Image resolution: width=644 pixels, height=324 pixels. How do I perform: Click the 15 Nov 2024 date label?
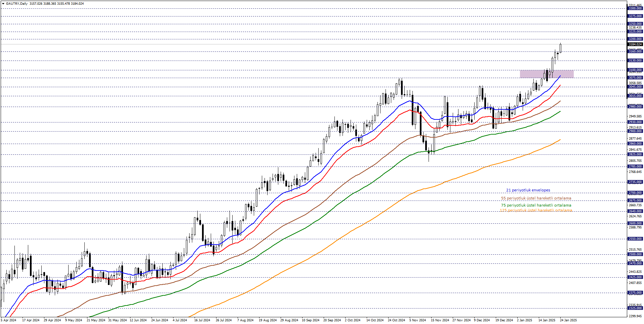pos(440,320)
